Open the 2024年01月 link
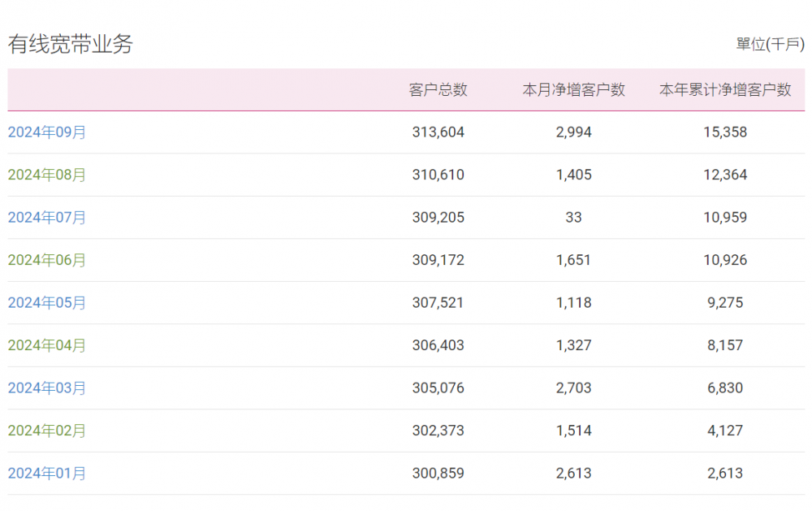 46,473
